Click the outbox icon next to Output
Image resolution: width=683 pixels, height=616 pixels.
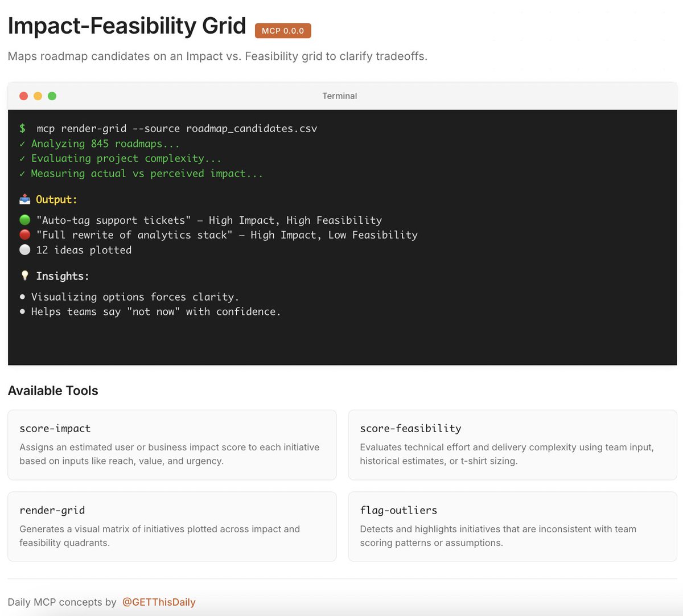click(24, 199)
